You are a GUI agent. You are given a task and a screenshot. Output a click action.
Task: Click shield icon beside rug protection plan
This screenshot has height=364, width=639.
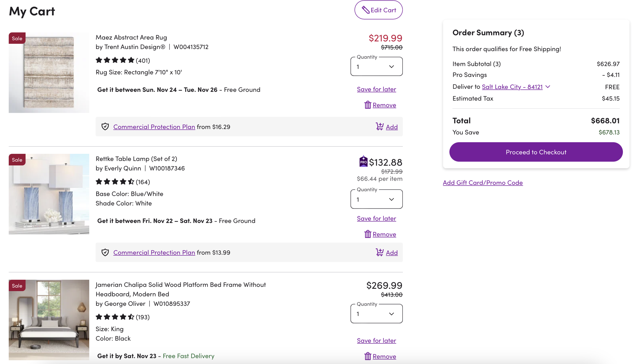pos(105,127)
